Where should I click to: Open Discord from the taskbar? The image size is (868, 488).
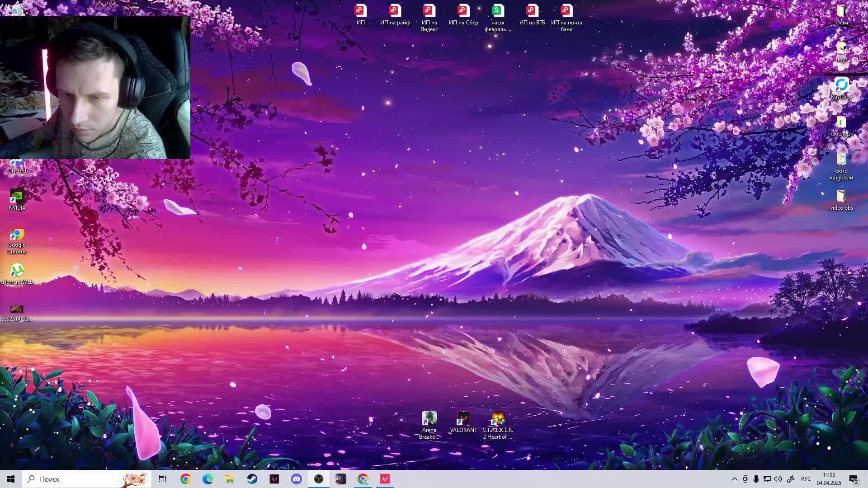297,479
